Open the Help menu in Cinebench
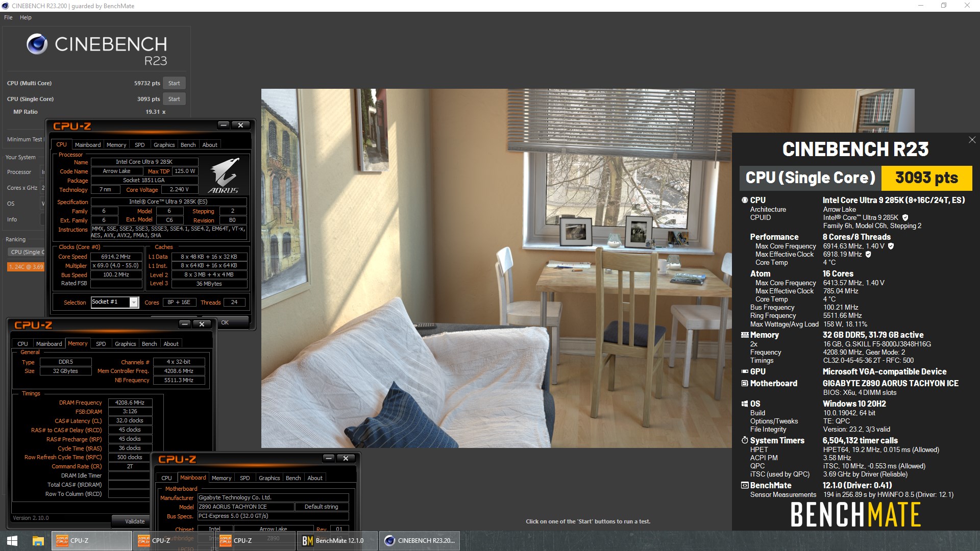This screenshot has height=551, width=980. pyautogui.click(x=26, y=17)
